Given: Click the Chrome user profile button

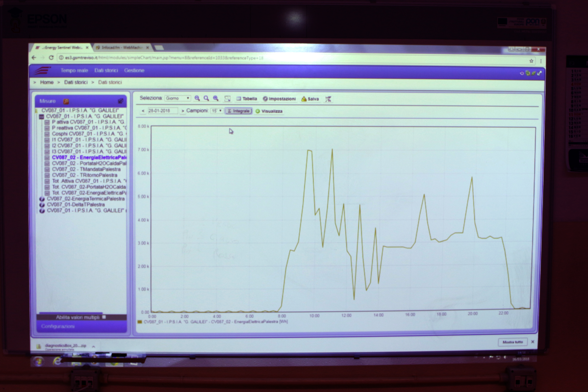Looking at the screenshot, I should (511, 49).
